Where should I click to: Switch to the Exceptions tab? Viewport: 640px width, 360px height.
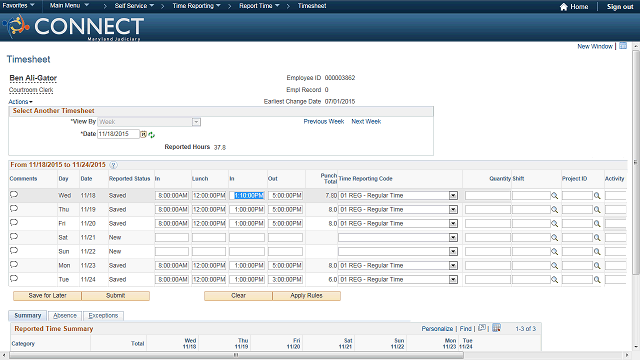[103, 316]
